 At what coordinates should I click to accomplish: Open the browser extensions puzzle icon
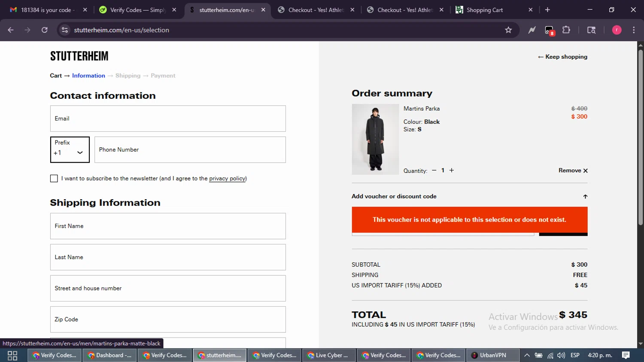click(x=566, y=30)
